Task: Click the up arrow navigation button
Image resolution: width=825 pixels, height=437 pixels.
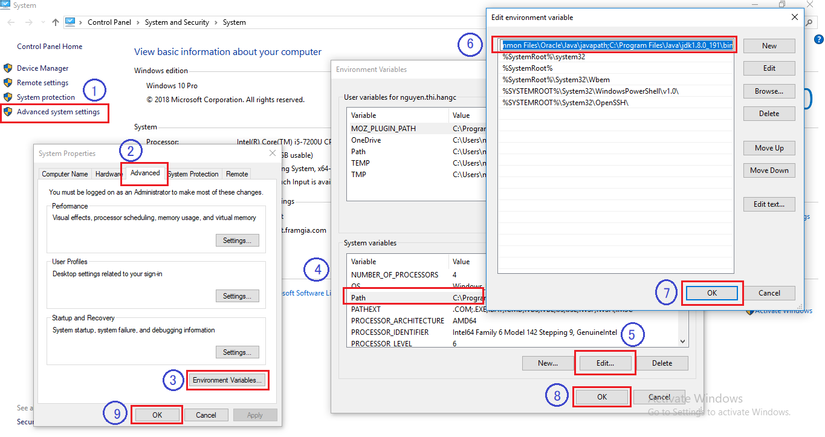Action: coord(55,23)
